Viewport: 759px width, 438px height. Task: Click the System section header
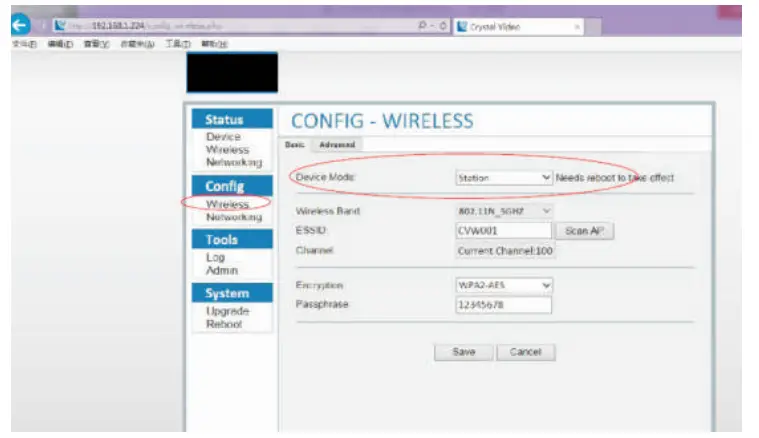(232, 293)
